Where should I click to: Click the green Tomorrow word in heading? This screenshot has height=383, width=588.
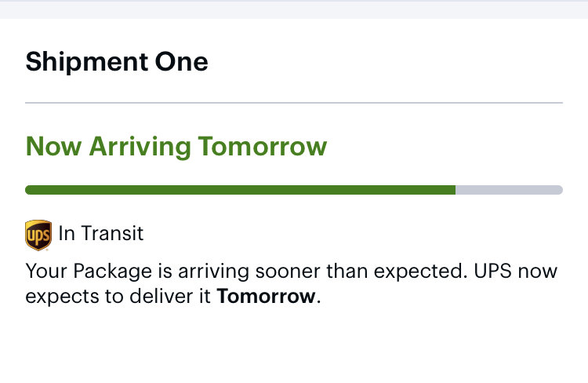click(x=263, y=147)
